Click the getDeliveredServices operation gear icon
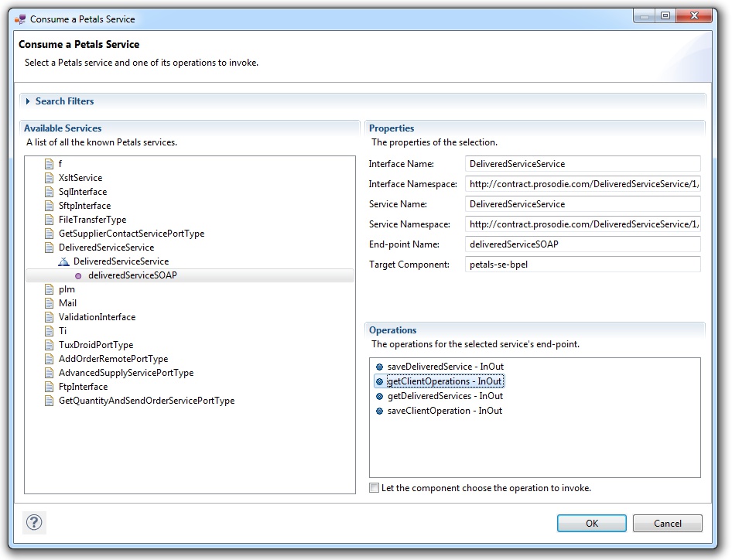The image size is (732, 560). pyautogui.click(x=379, y=396)
